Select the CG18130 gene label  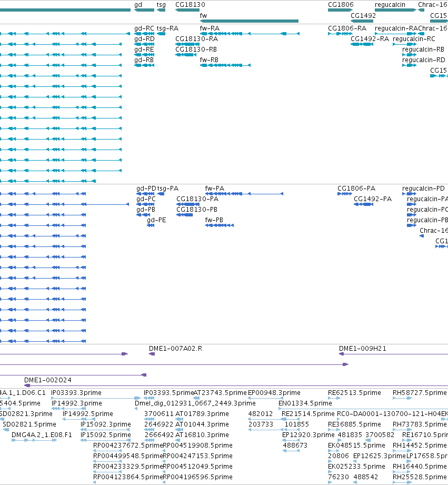pos(190,5)
